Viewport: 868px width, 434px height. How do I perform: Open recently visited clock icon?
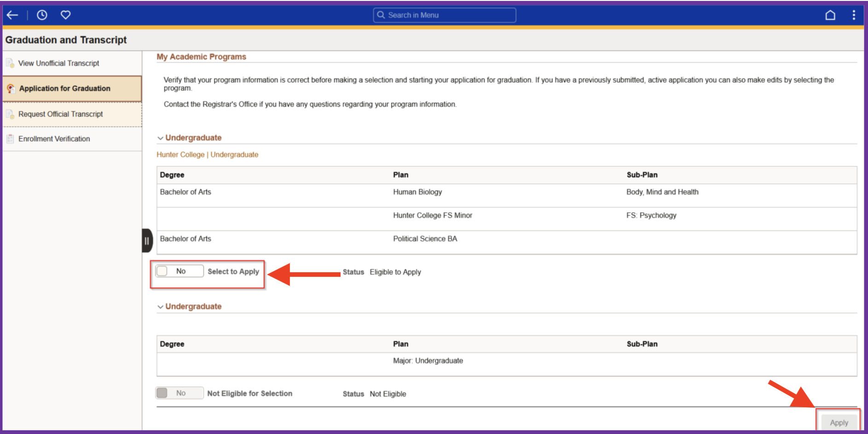click(42, 15)
